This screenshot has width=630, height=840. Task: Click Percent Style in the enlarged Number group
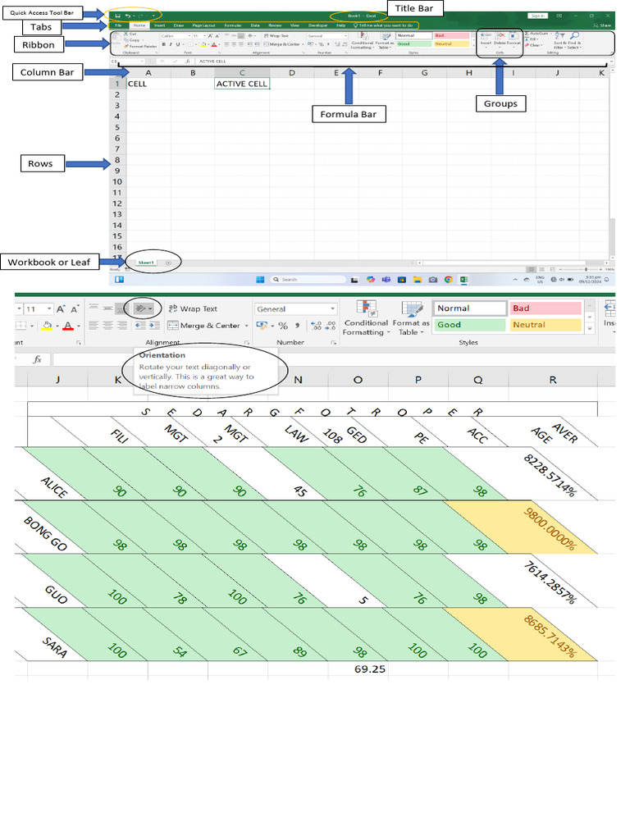pos(283,326)
